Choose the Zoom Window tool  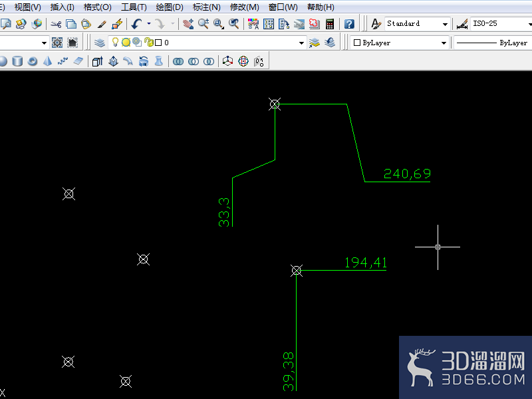point(219,24)
